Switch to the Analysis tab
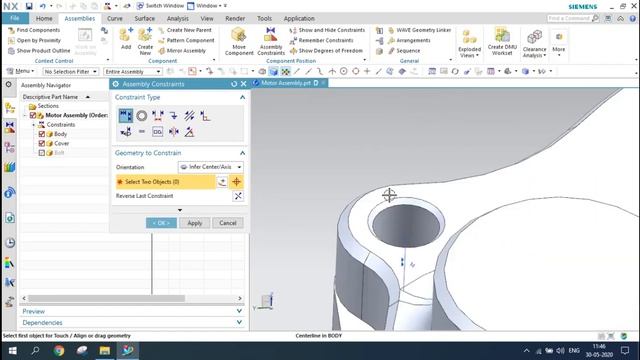 coord(178,18)
